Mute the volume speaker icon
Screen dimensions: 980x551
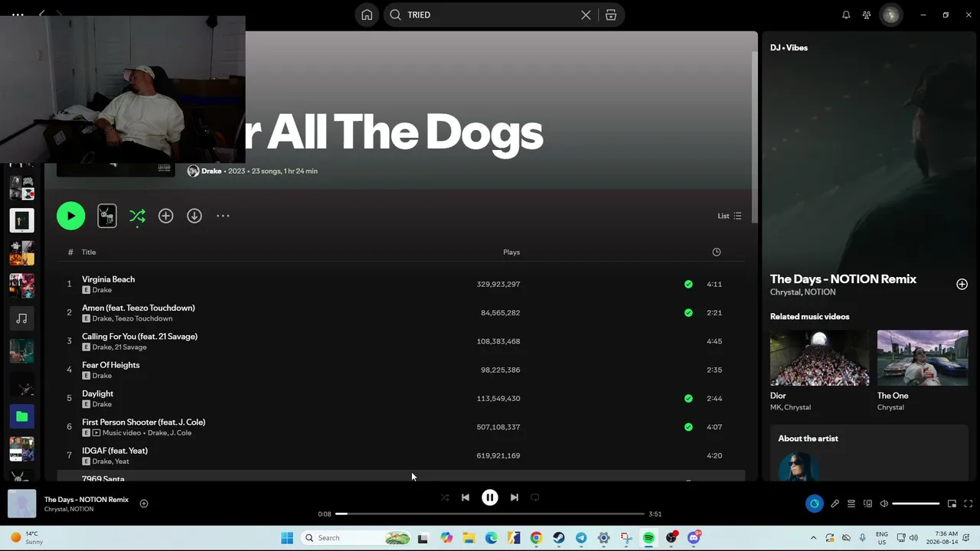pos(884,504)
